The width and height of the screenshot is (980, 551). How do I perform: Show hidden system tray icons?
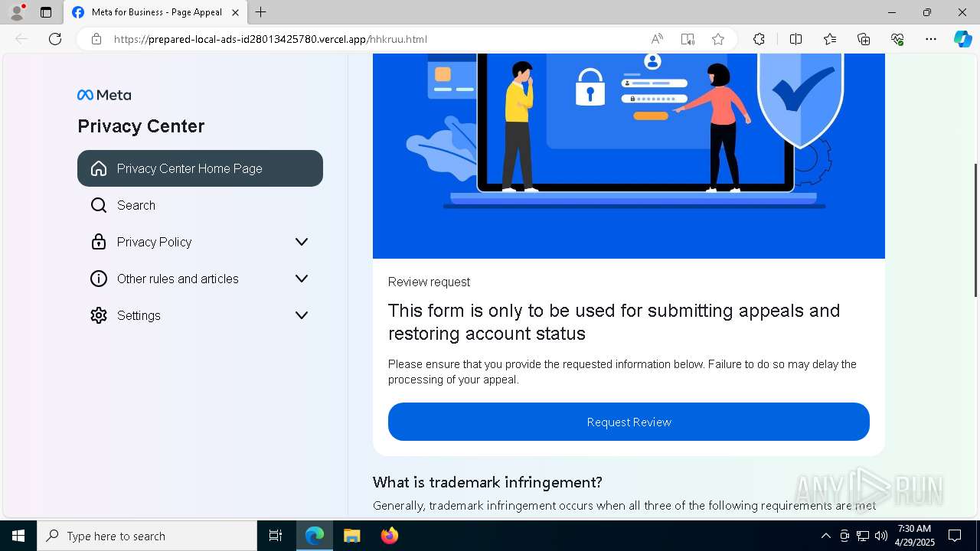click(x=825, y=536)
